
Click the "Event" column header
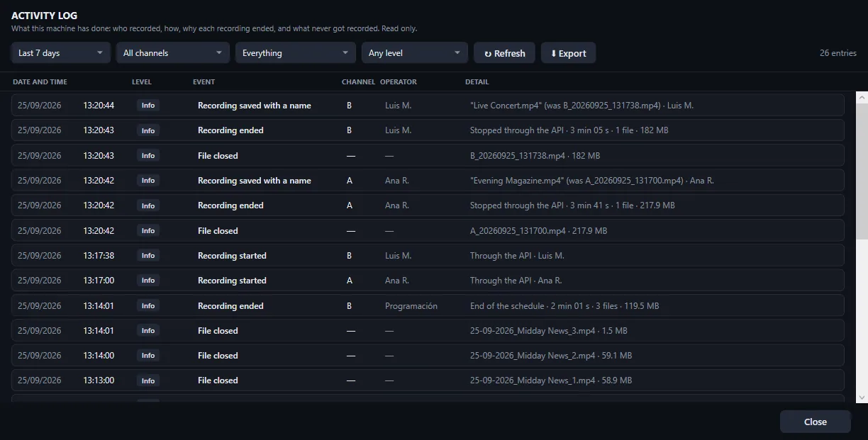[204, 82]
